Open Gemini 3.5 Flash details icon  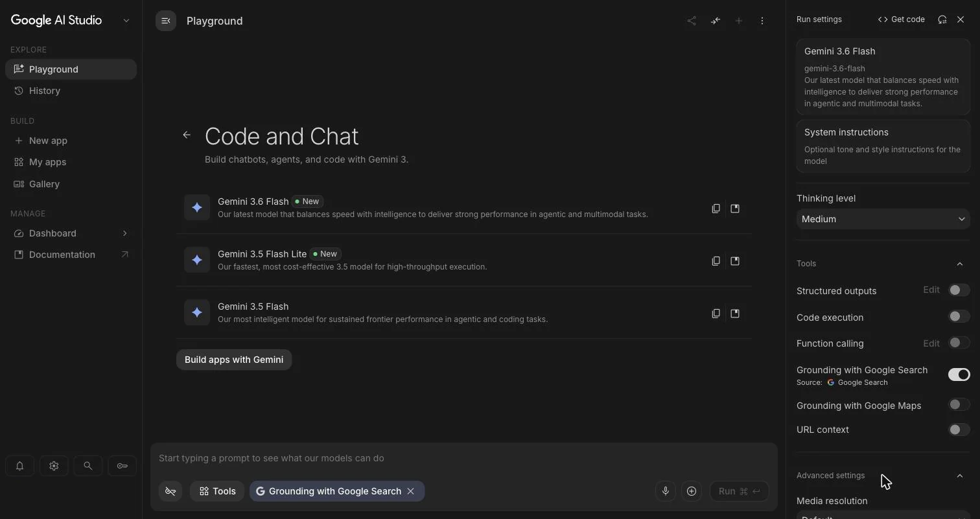(x=735, y=314)
